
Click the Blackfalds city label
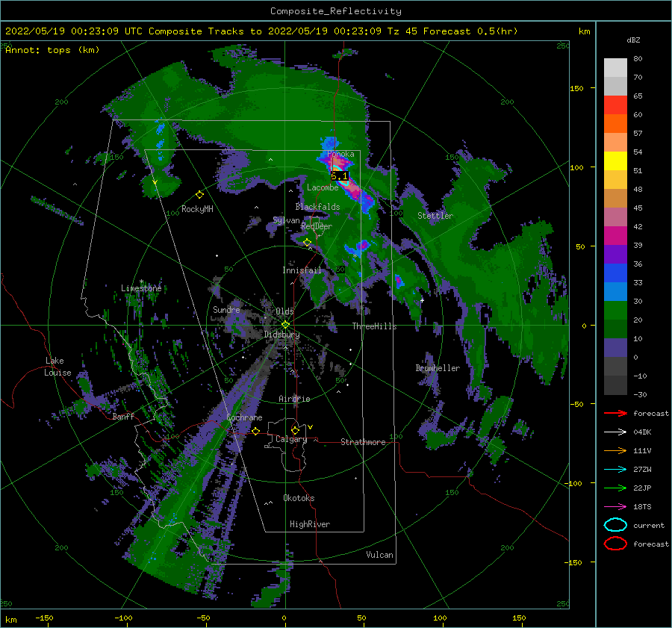317,207
